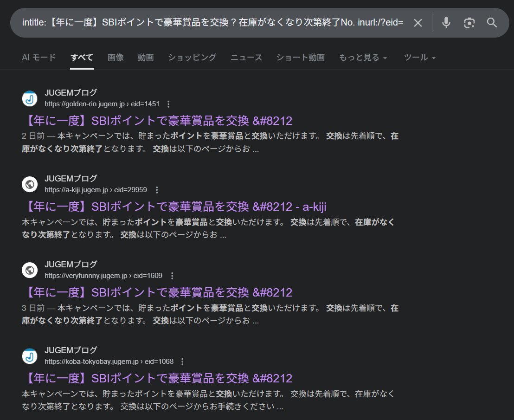Open the three-dot menu for veryfunnny result
The image size is (514, 420).
tap(172, 275)
